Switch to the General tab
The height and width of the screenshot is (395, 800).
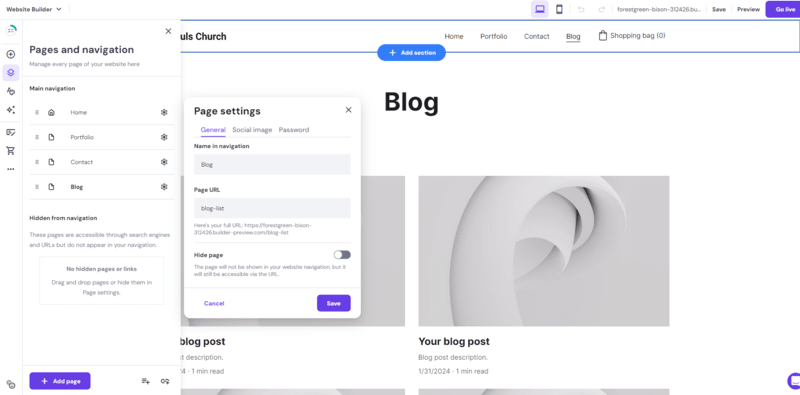click(213, 130)
